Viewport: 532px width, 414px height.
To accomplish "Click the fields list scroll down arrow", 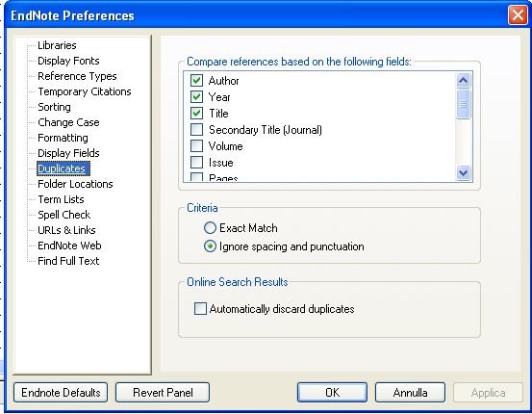I will [463, 173].
